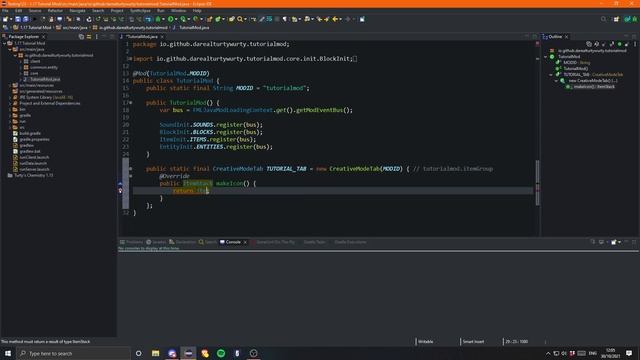This screenshot has height=360, width=640.
Task: Open notification center in system tray
Action: 629,353
